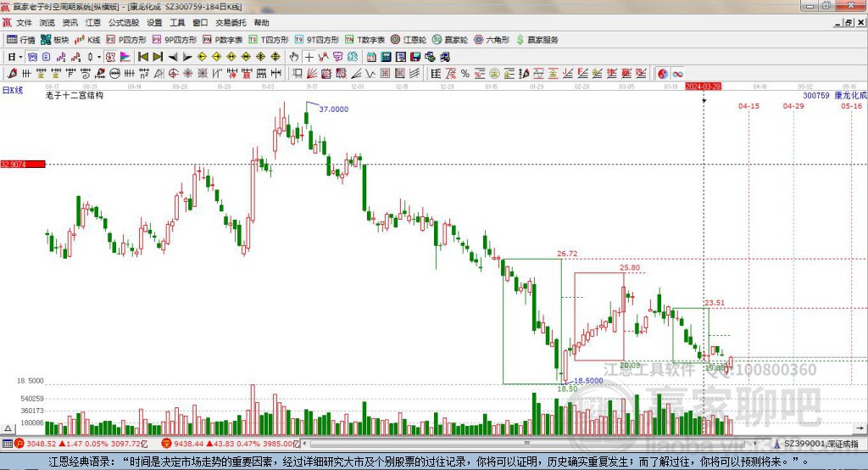The width and height of the screenshot is (868, 470).
Task: Launch the 赢家轮 wheel tool
Action: point(450,40)
